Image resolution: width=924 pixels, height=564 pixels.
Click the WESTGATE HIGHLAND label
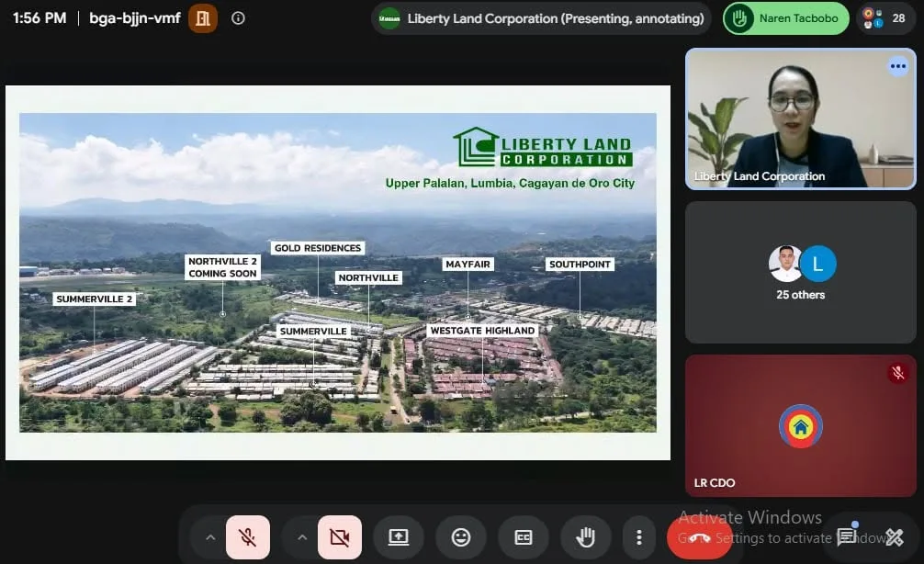click(482, 331)
